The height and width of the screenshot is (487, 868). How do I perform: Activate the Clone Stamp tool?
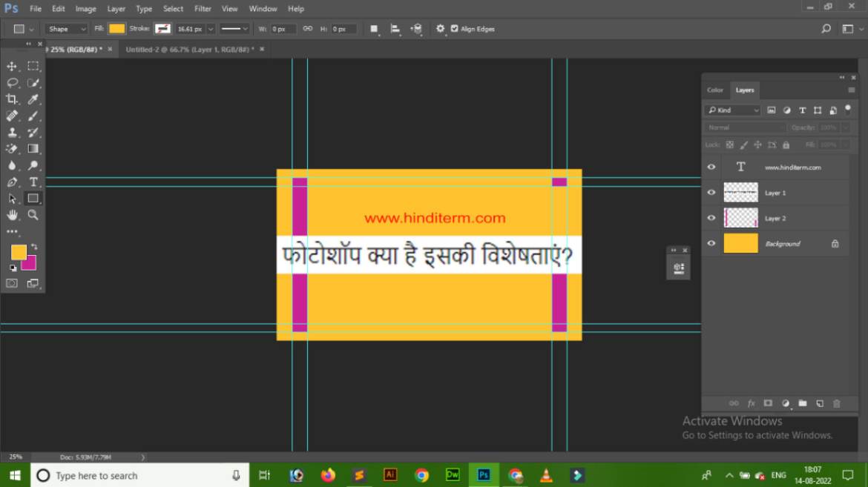click(x=11, y=132)
